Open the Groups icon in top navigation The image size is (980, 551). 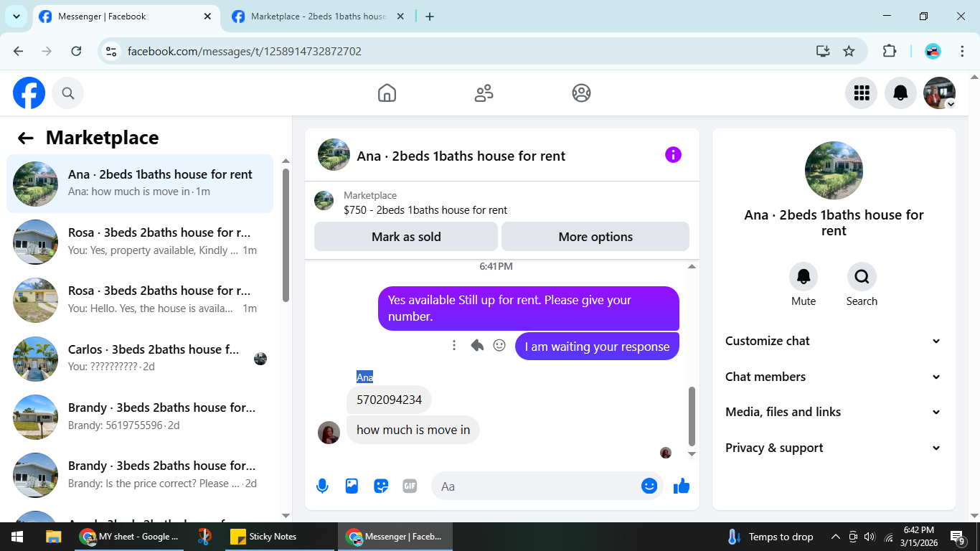581,93
